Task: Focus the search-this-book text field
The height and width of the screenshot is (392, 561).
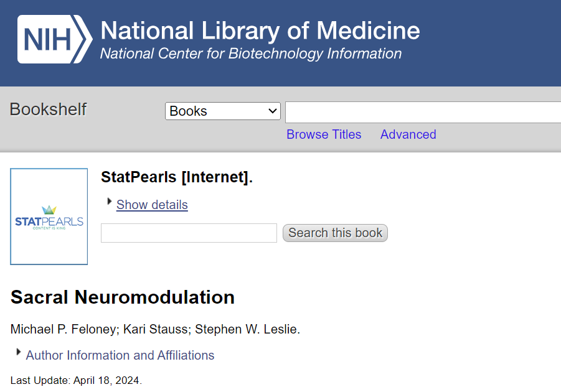Action: [189, 233]
